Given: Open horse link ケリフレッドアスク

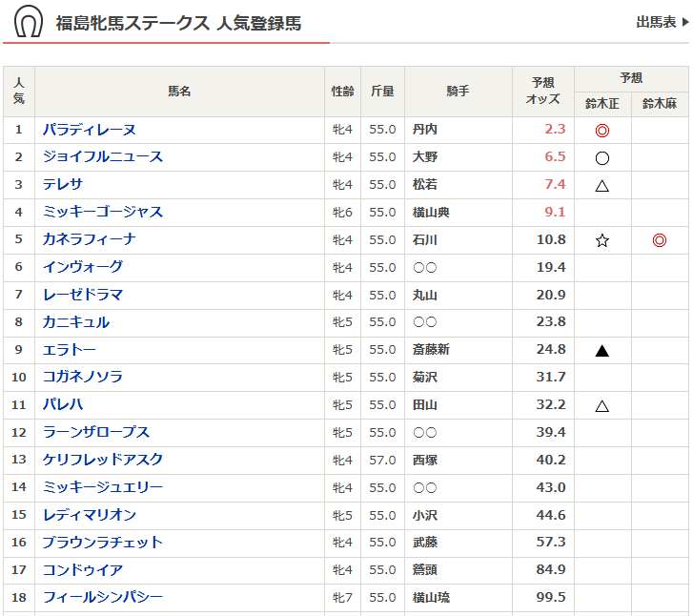Looking at the screenshot, I should [103, 460].
